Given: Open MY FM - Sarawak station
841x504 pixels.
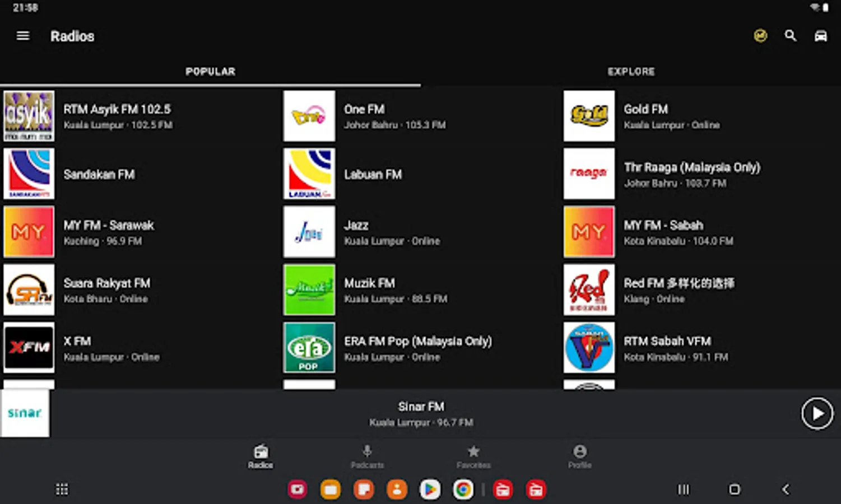Looking at the screenshot, I should click(x=140, y=232).
